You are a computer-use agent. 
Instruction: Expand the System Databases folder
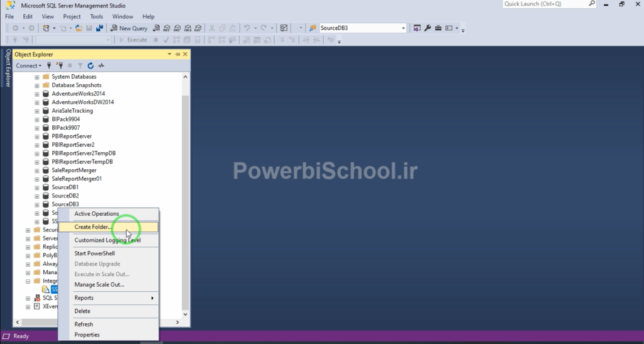tap(36, 77)
